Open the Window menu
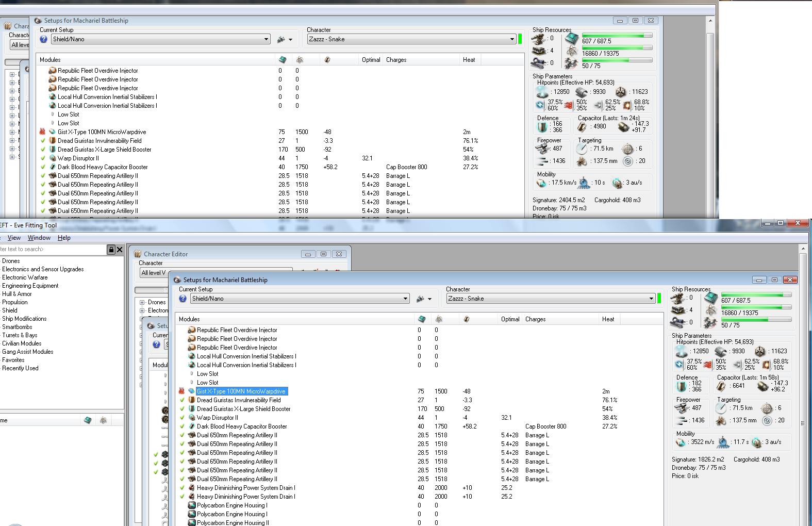The image size is (812, 526). click(x=39, y=238)
